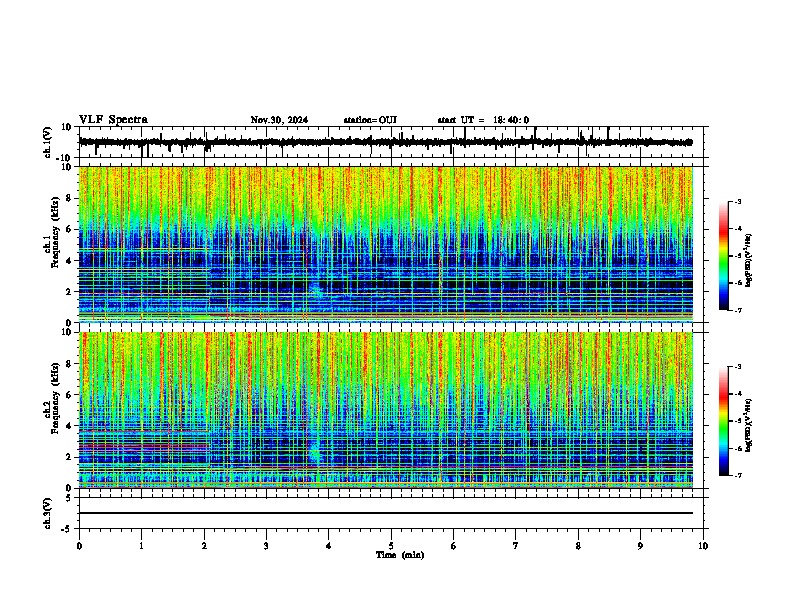The height and width of the screenshot is (612, 792).
Task: Click the "Time (min)" axis label
Action: [400, 555]
